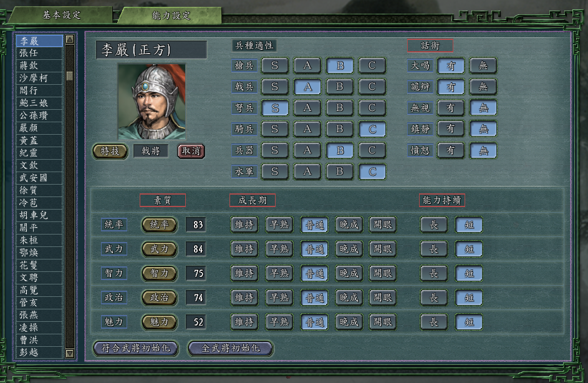Click the 李嚴 officer portrait

click(x=152, y=102)
